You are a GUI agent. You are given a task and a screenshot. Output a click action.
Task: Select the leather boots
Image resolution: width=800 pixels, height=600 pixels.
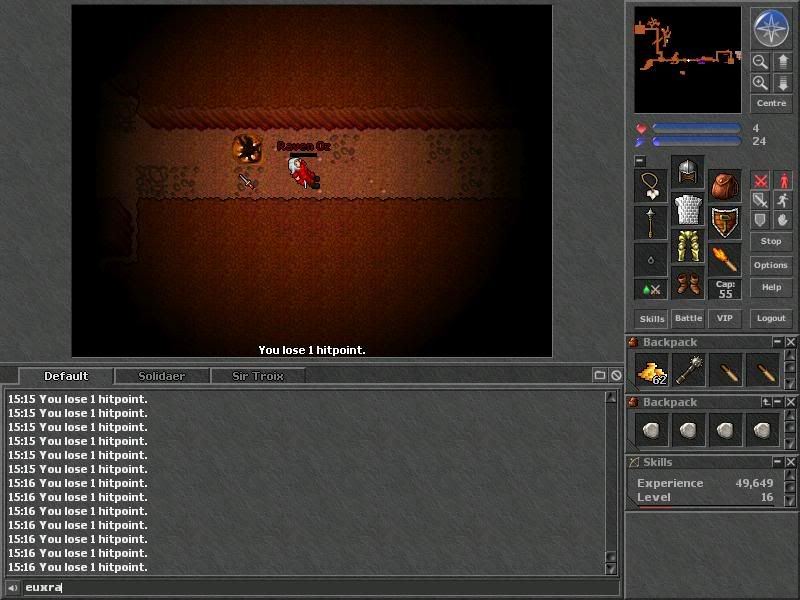pos(688,283)
